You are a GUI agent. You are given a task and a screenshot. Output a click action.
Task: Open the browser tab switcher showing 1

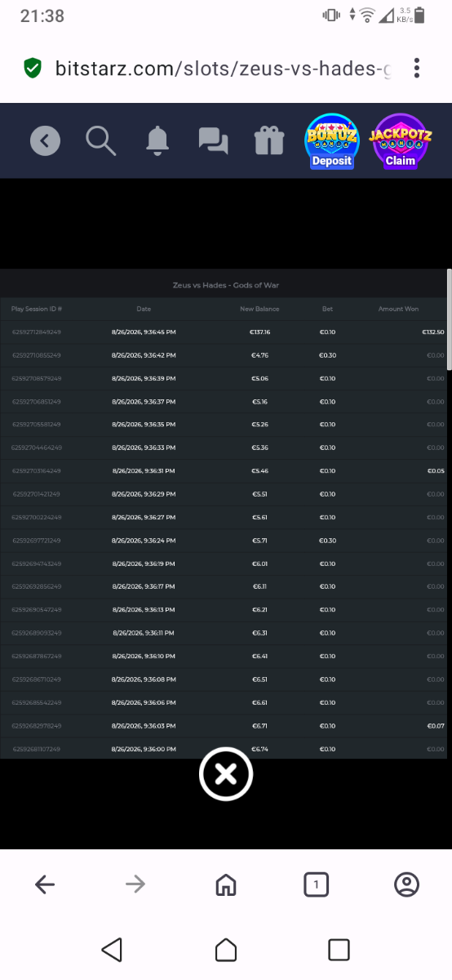[316, 884]
